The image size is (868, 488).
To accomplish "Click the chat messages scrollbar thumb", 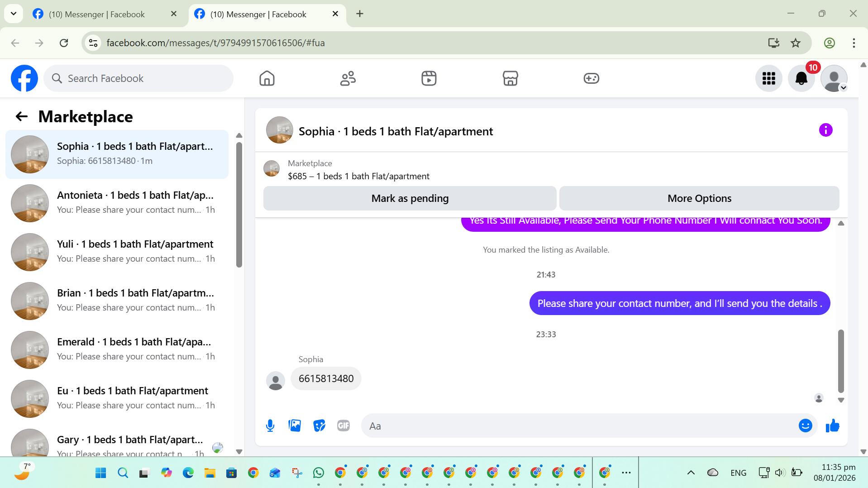I will pos(841,361).
